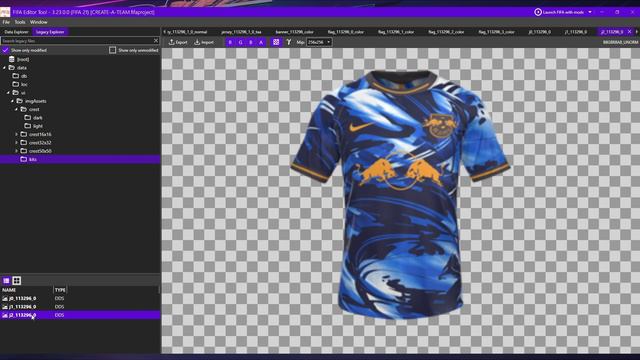
Task: Select file j2_113296_0 in file list
Action: tap(80, 315)
